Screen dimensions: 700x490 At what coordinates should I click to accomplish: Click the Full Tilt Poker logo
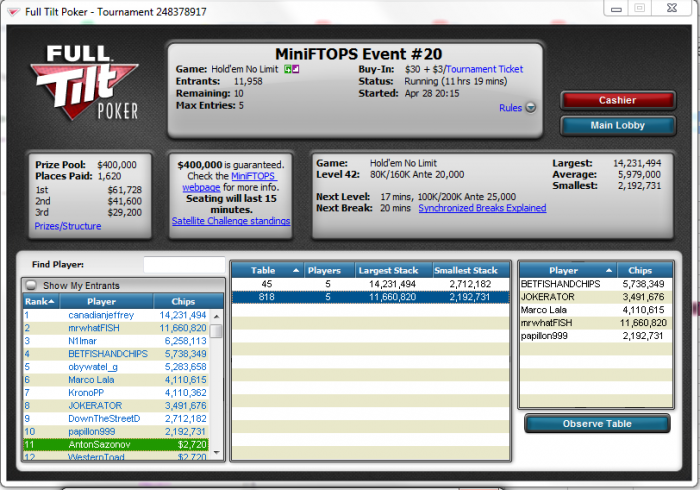(x=84, y=82)
